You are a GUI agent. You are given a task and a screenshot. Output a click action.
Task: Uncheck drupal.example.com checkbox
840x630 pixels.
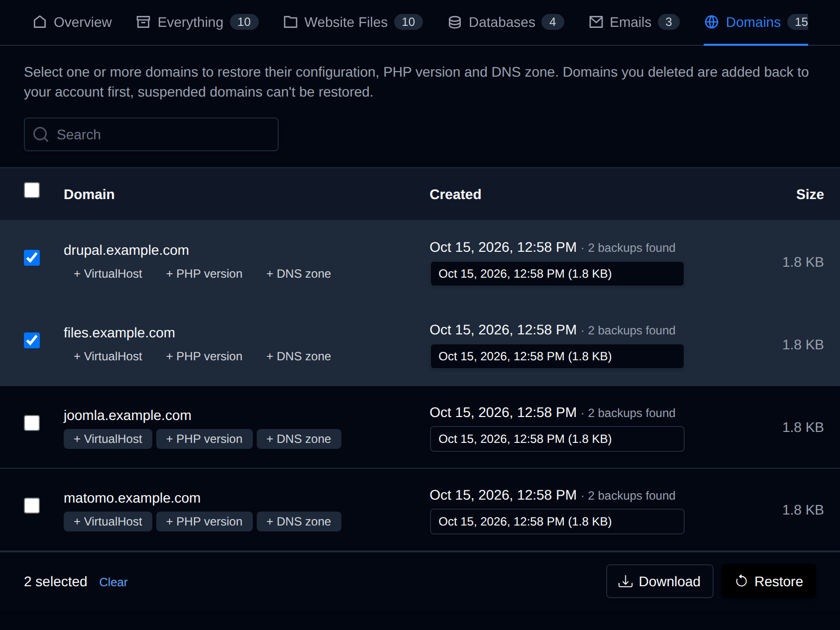[32, 258]
